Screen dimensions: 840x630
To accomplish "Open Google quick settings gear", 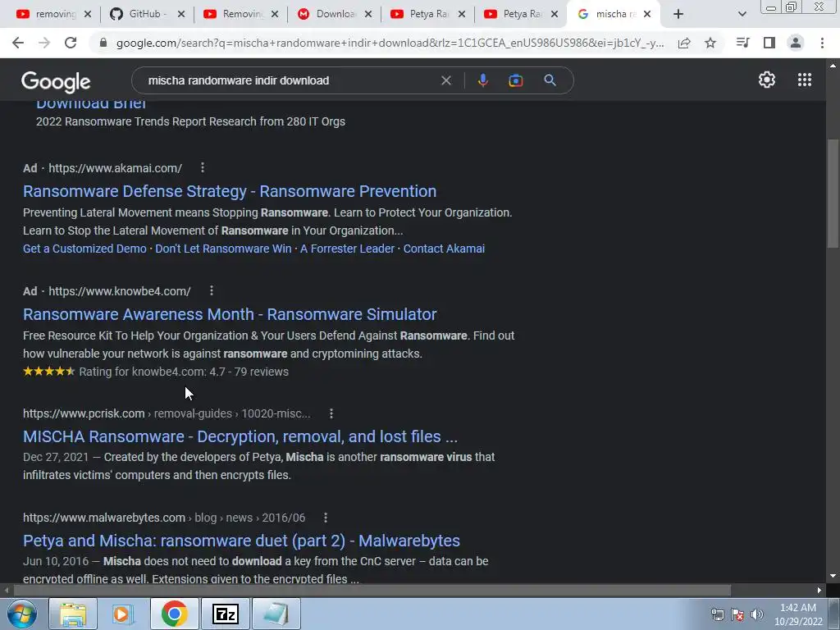I will click(767, 80).
